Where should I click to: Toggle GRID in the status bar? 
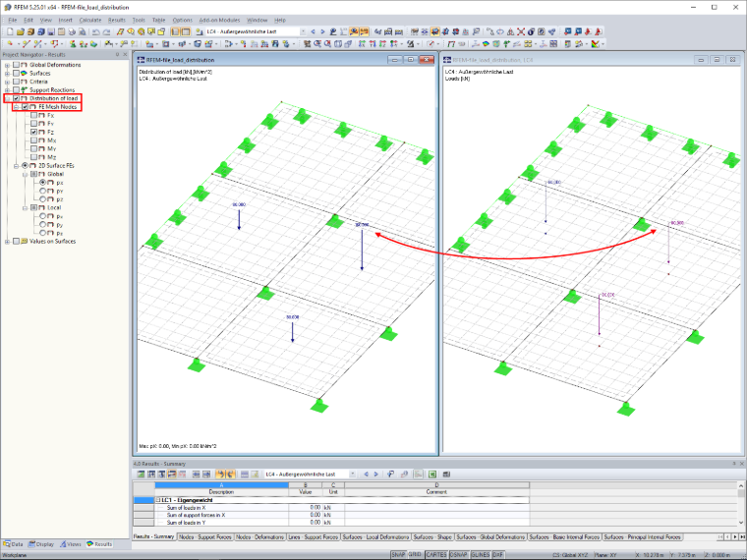(415, 555)
